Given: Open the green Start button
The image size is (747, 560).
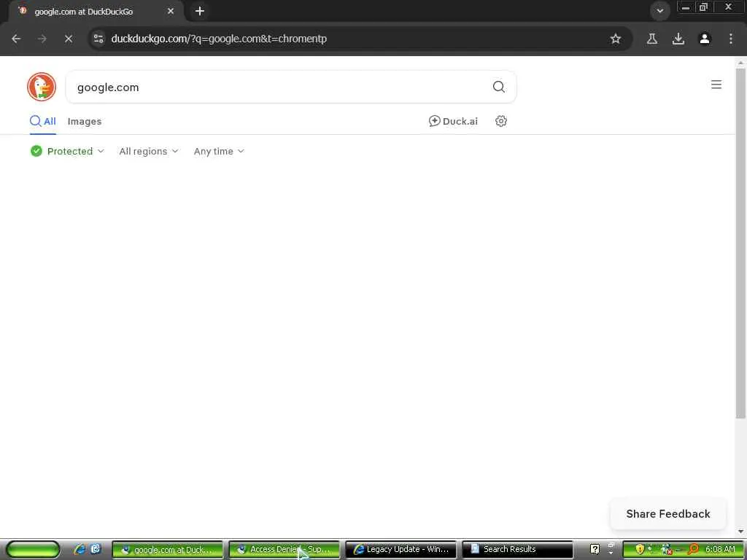Looking at the screenshot, I should click(x=33, y=549).
